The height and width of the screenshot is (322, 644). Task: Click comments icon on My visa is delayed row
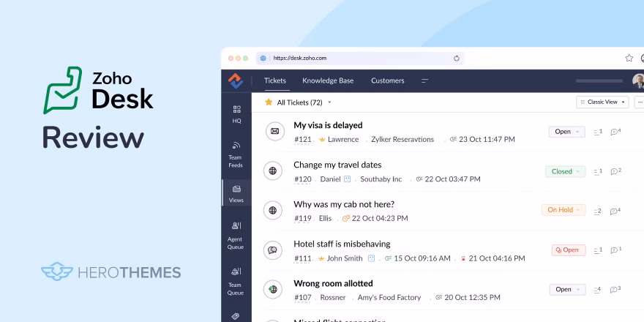click(x=615, y=132)
